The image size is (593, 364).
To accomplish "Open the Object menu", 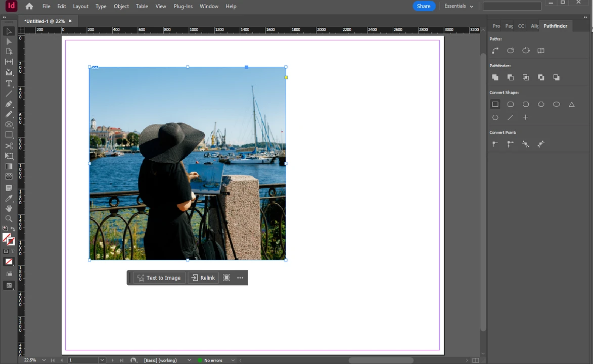I will point(121,7).
